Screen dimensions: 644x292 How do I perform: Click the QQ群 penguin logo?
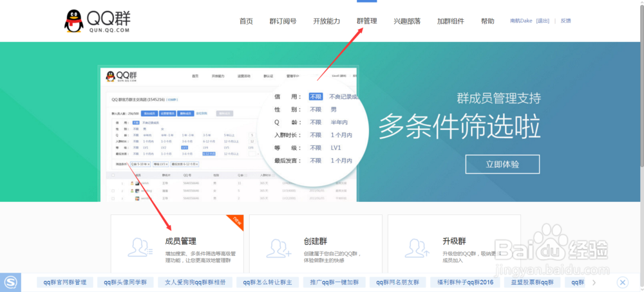coord(97,21)
